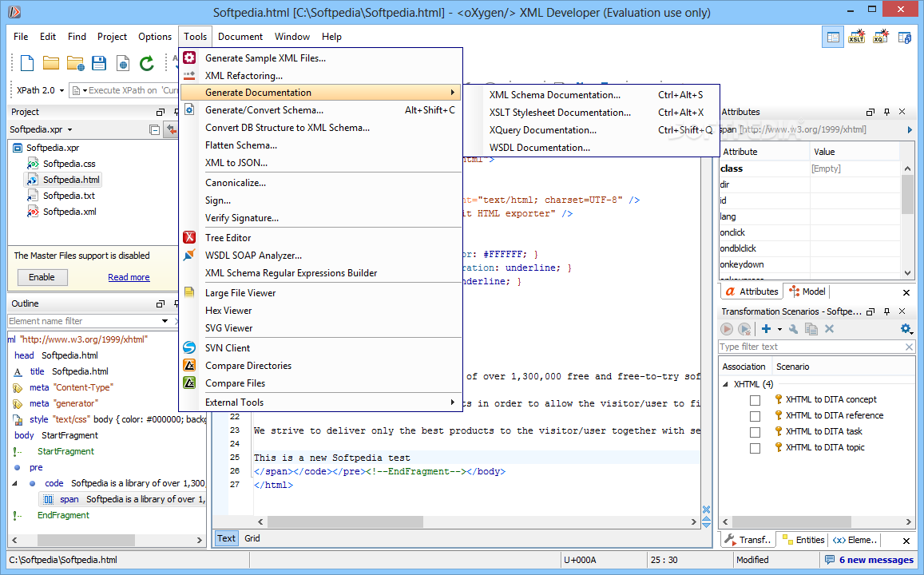924x575 pixels.
Task: Open the New scenario dropdown arrow
Action: pos(779,329)
